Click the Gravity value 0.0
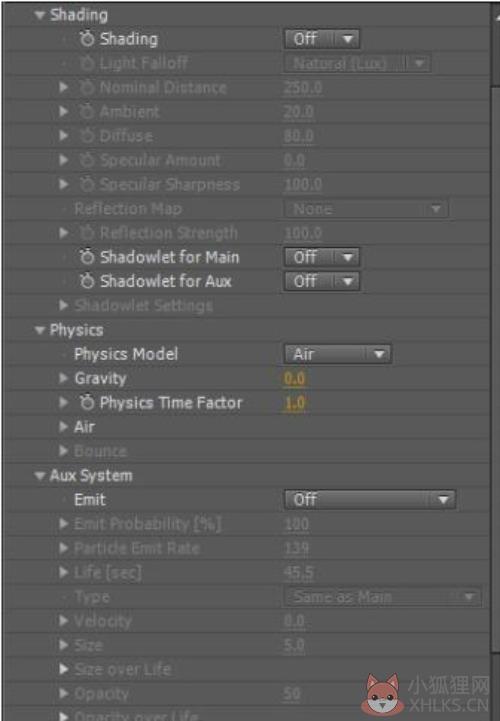This screenshot has width=500, height=721. 294,379
